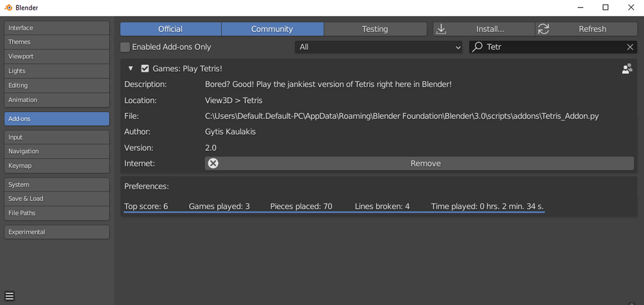Click the Preferences: label
644x305 pixels.
pyautogui.click(x=147, y=186)
